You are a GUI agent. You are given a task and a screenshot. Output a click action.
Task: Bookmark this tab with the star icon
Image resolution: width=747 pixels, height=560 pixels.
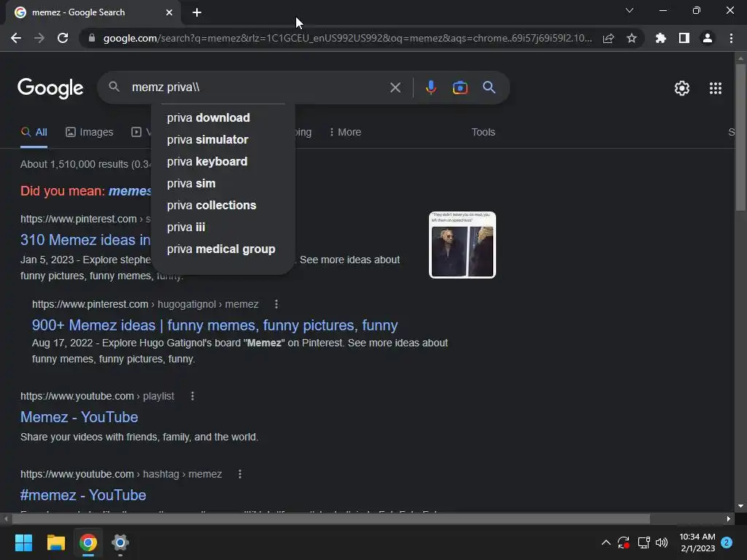click(x=632, y=38)
